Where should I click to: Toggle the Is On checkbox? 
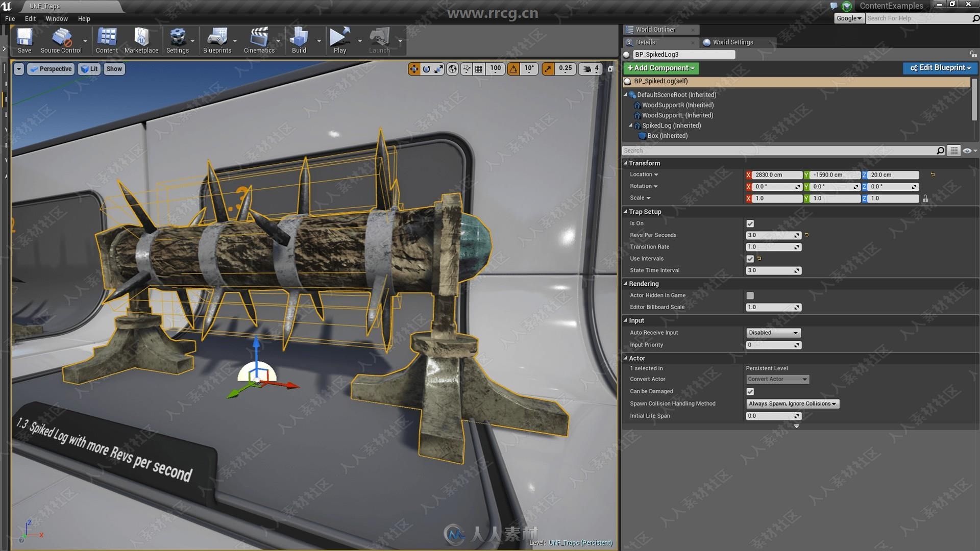[750, 223]
